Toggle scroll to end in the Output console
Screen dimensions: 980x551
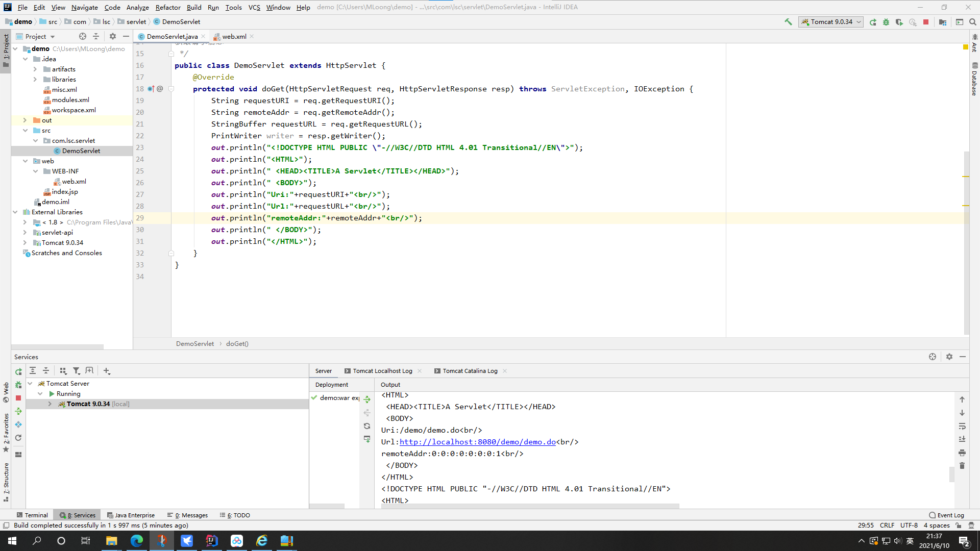[x=962, y=439]
